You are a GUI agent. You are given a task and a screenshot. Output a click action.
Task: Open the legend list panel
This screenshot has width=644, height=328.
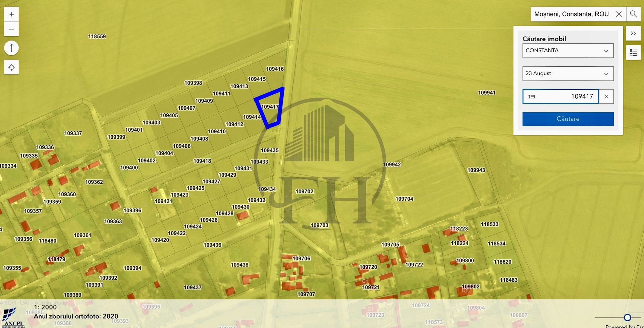pos(633,53)
